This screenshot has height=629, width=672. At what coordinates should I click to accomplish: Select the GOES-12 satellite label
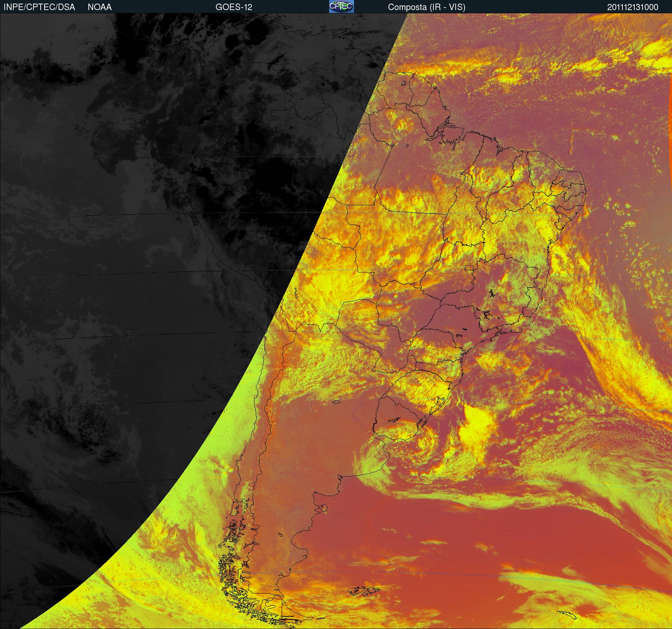[234, 7]
